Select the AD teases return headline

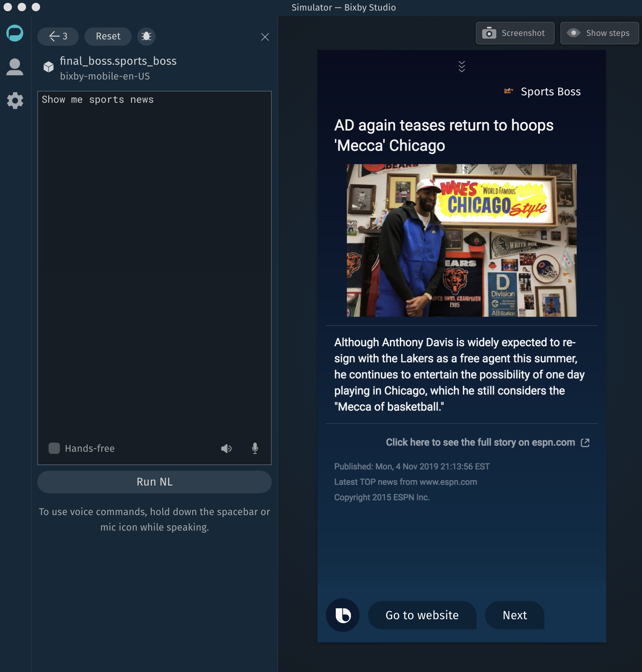point(444,135)
